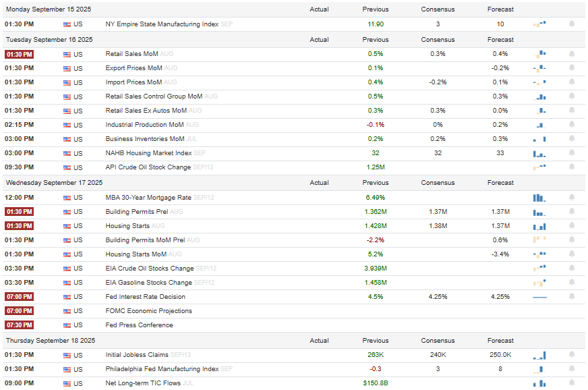Open mini chart for MBA 30-Year Mortgage Rate
Viewport: 588px width, 390px height.
click(x=539, y=198)
